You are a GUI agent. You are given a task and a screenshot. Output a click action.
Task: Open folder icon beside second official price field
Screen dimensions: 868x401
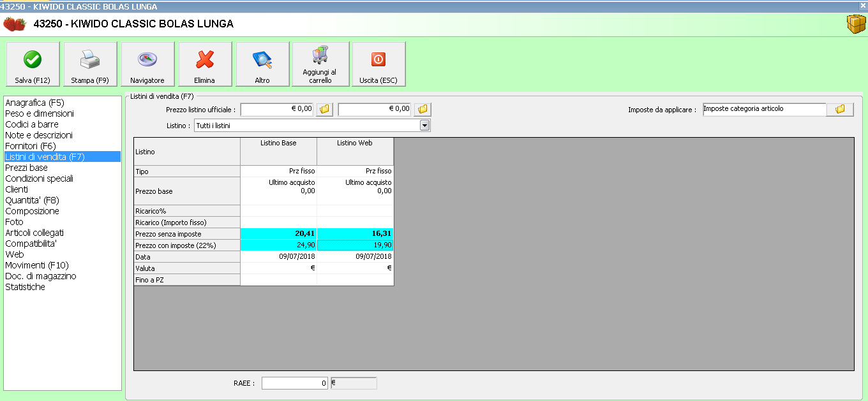point(423,109)
